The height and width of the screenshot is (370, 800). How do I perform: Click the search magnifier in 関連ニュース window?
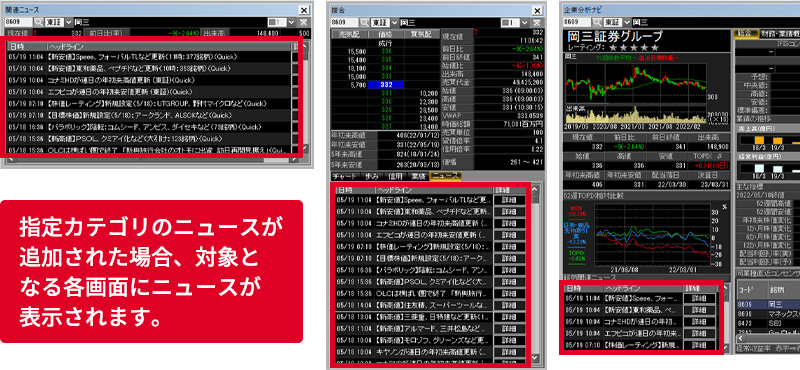coord(39,22)
